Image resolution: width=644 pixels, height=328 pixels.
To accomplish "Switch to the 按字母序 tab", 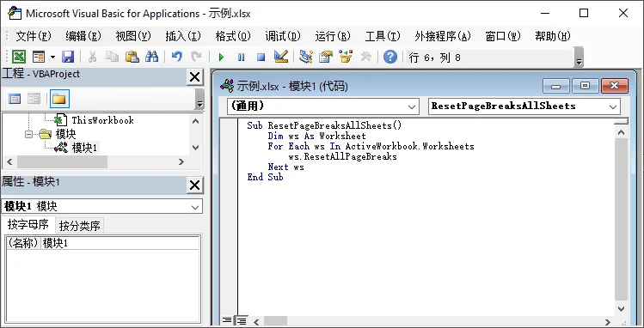I will pos(28,225).
